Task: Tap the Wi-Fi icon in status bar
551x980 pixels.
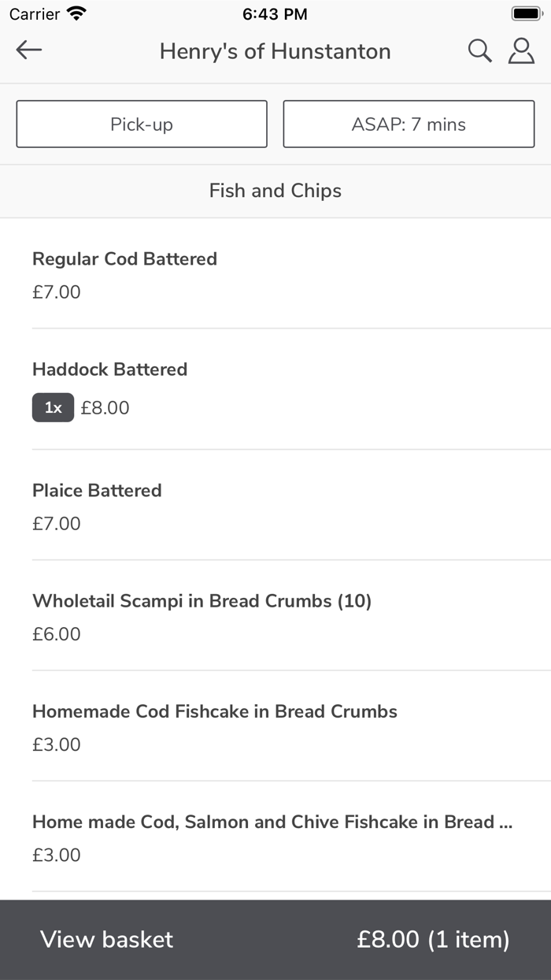Action: pyautogui.click(x=76, y=13)
